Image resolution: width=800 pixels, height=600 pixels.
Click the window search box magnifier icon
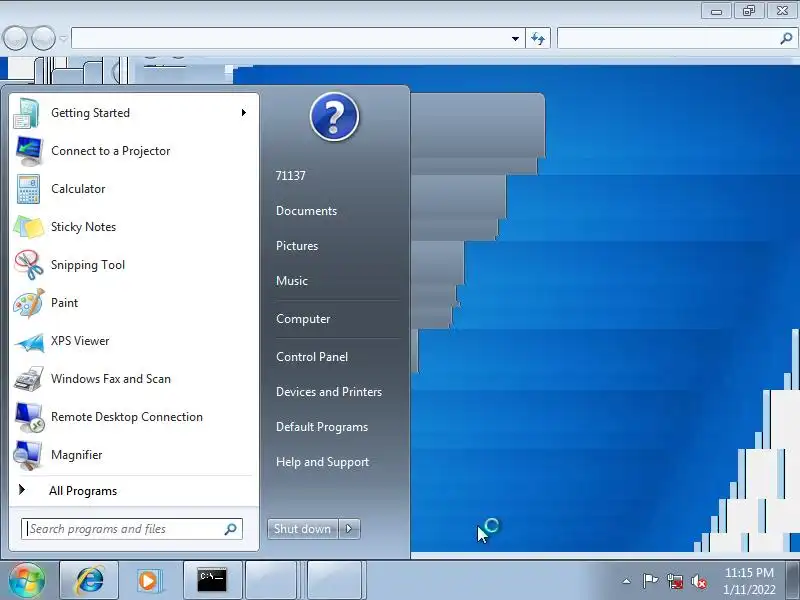786,38
